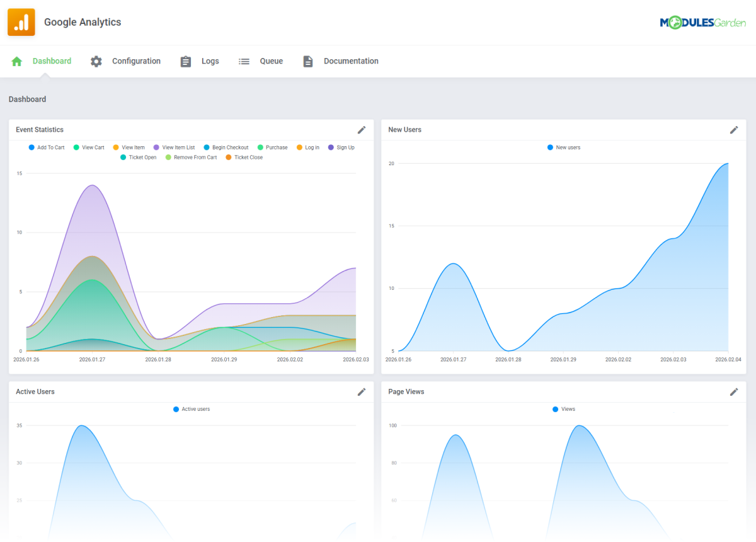The width and height of the screenshot is (756, 542).
Task: Edit the New Users widget via pencil icon
Action: coord(734,130)
